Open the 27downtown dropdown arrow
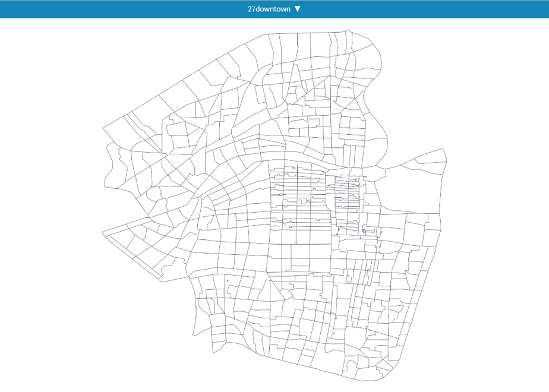The width and height of the screenshot is (549, 392). 297,9
